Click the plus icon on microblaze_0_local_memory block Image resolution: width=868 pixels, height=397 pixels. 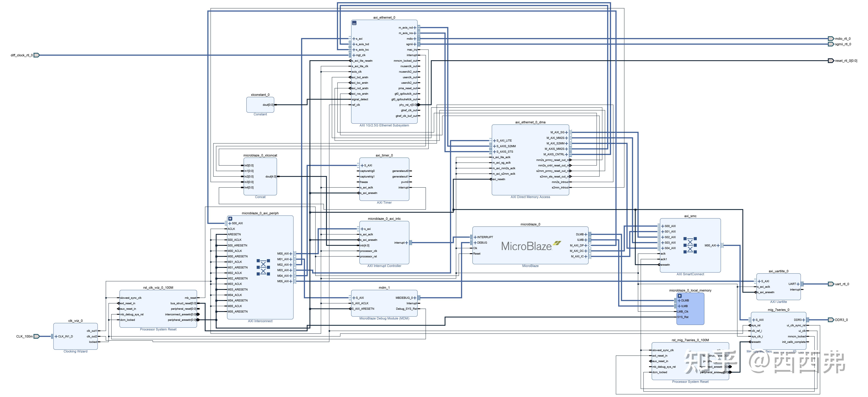click(680, 296)
